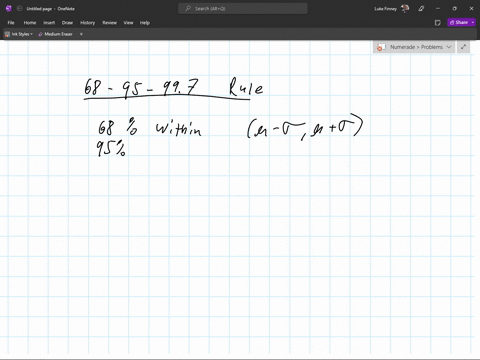This screenshot has width=480, height=360.
Task: Click the back arrow in title bar
Action: (x=19, y=9)
